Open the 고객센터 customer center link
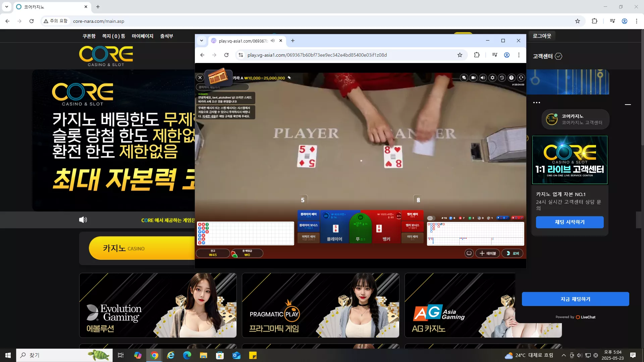 coord(547,56)
